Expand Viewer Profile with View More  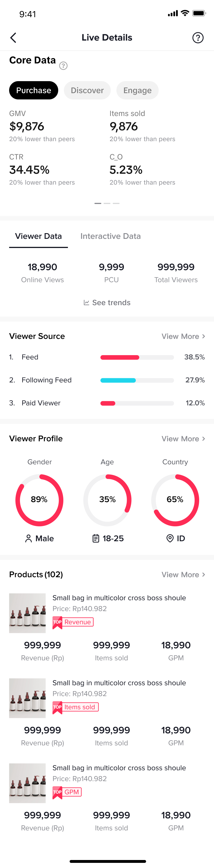pos(183,439)
